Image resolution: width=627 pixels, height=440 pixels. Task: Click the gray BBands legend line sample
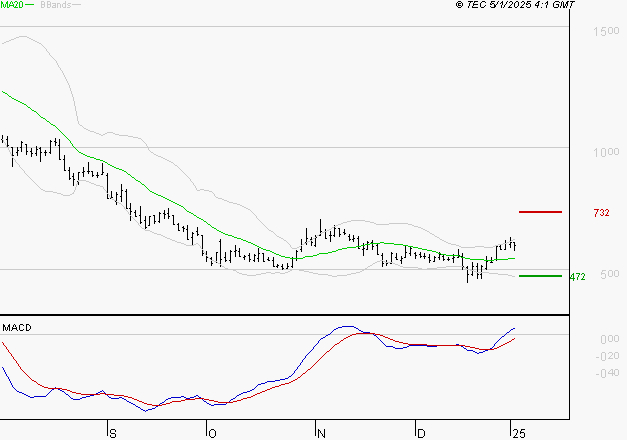coord(76,5)
